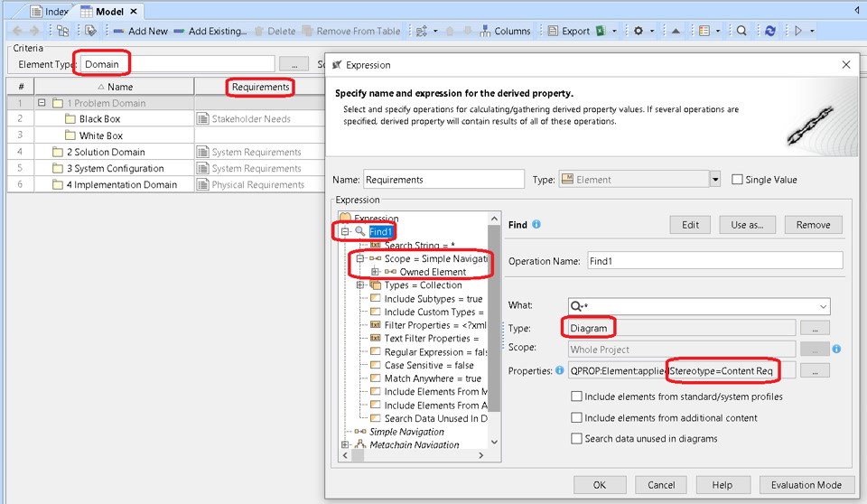Close the Model tab
Viewport: 867px width, 504px height.
(134, 11)
